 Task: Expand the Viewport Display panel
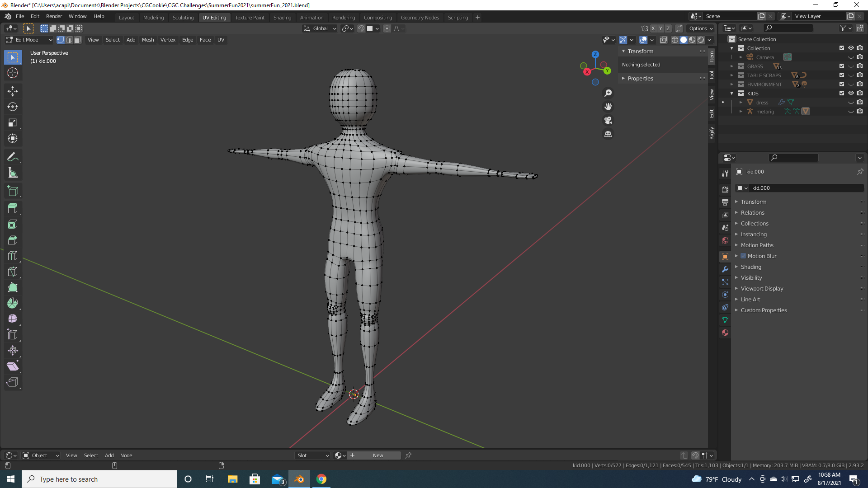(762, 288)
